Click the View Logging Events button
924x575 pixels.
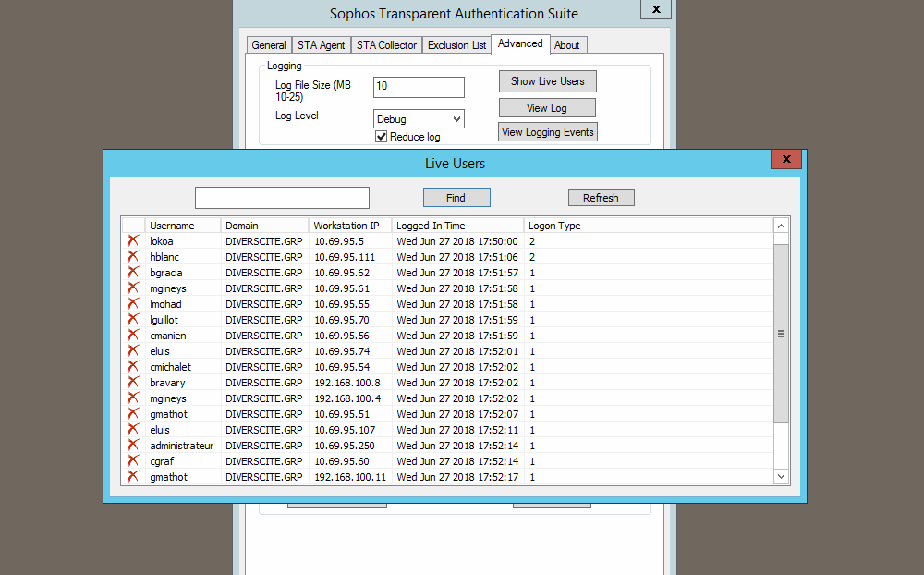coord(547,132)
